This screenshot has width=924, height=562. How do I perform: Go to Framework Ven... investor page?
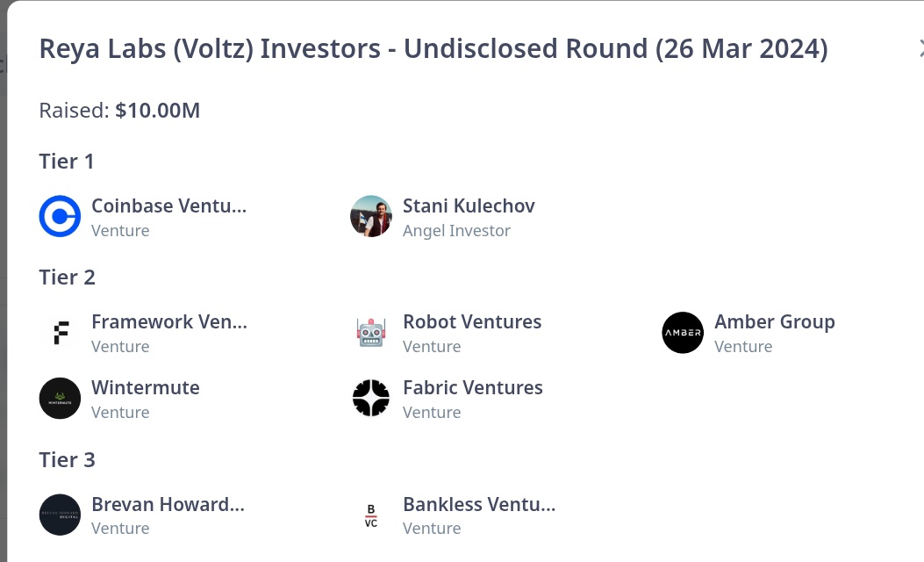pos(169,322)
